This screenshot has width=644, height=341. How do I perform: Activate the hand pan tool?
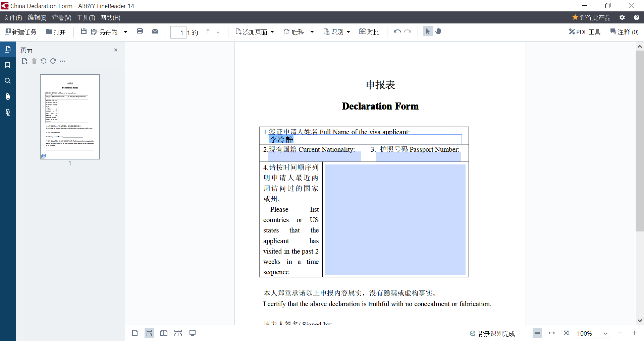click(x=438, y=31)
